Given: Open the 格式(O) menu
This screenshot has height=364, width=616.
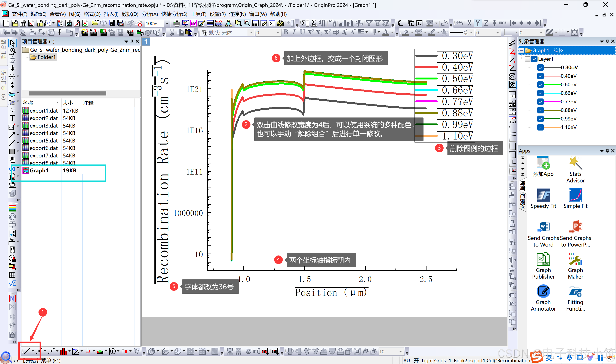Looking at the screenshot, I should coord(92,14).
